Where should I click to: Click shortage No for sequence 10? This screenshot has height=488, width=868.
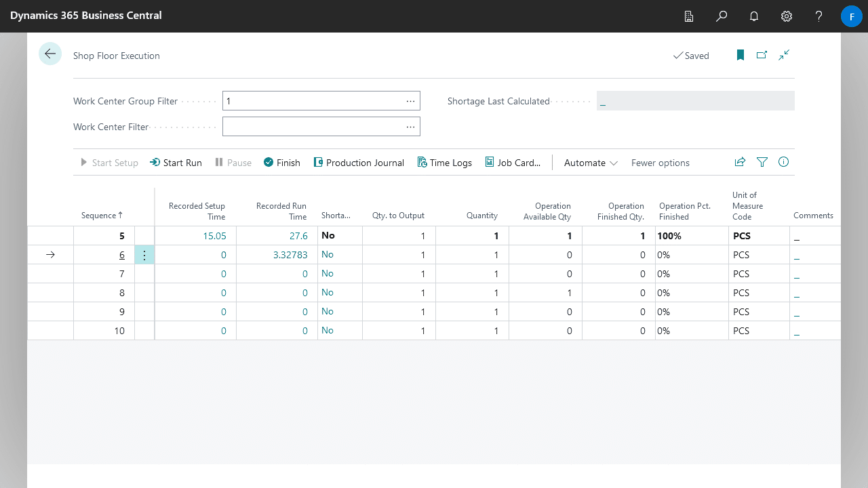328,331
